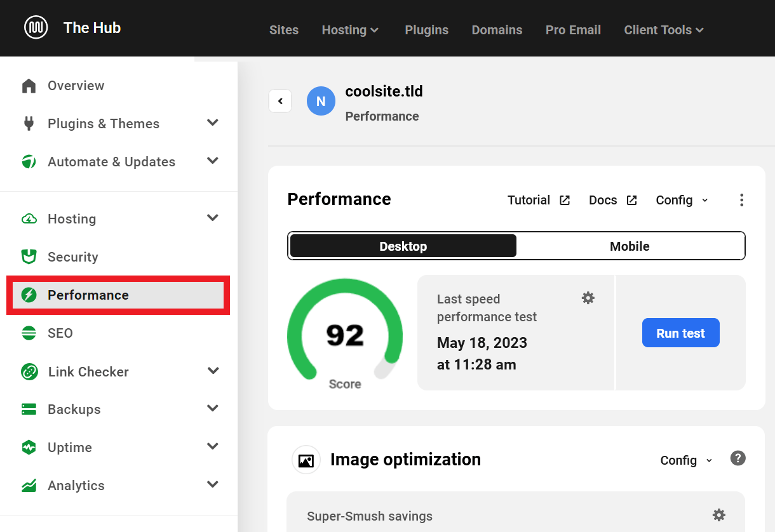
Task: Click the May 18, 2023 test date
Action: coord(482,343)
